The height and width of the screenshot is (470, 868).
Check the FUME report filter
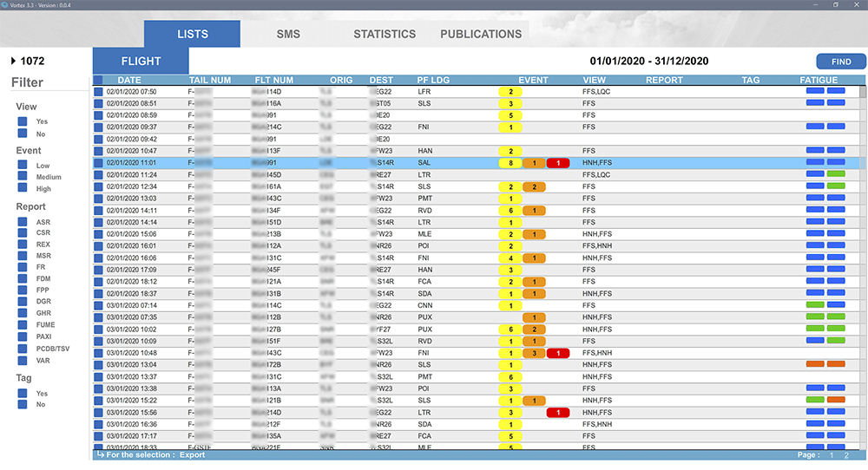point(23,326)
